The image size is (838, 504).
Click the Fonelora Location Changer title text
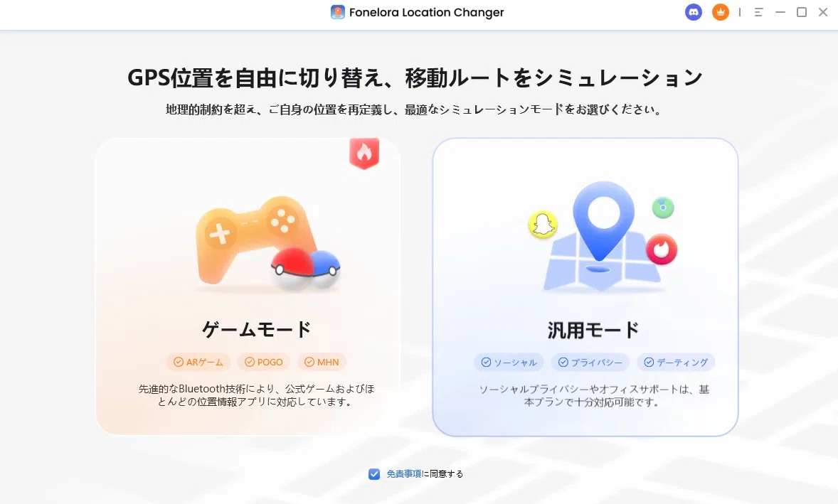(x=427, y=12)
